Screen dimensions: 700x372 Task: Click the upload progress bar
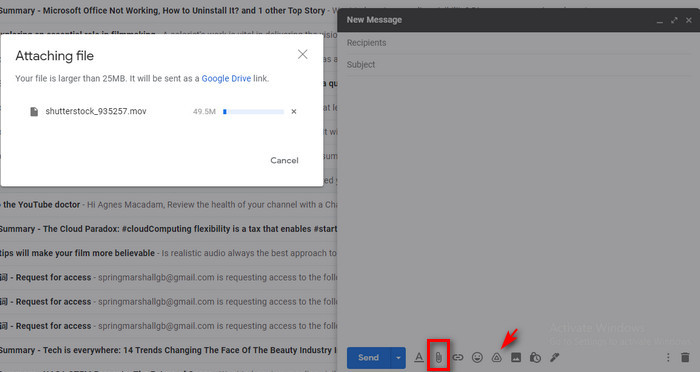(253, 112)
